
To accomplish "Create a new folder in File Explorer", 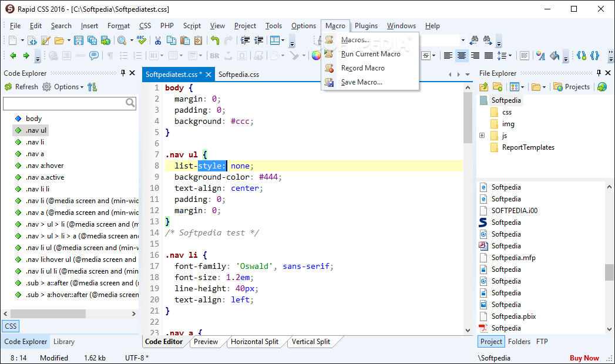I will [x=498, y=87].
